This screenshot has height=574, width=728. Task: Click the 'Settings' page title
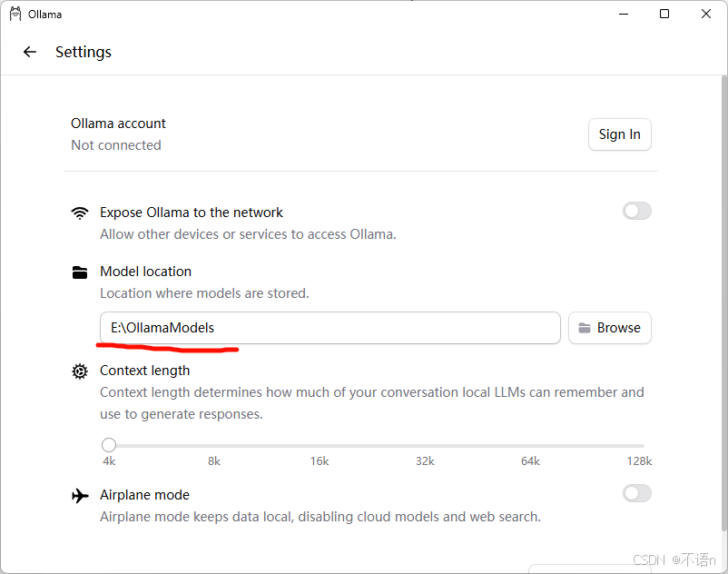pyautogui.click(x=84, y=52)
